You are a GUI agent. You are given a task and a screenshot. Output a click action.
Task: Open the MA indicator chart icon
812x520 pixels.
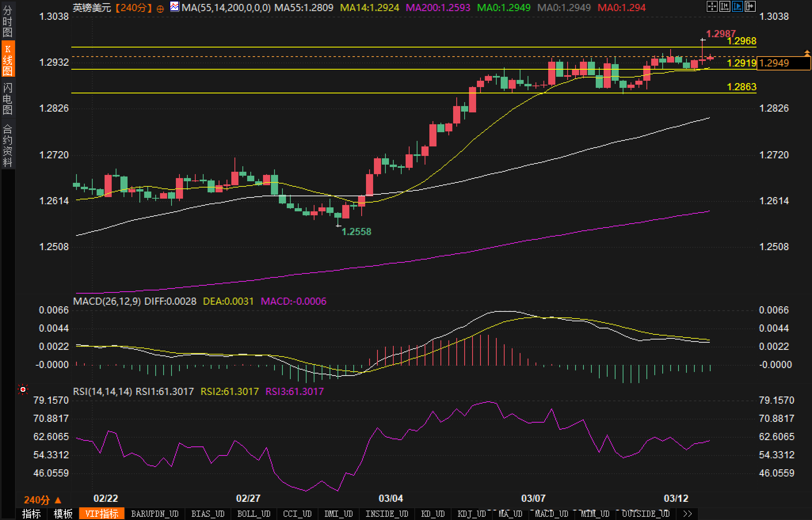(x=174, y=6)
